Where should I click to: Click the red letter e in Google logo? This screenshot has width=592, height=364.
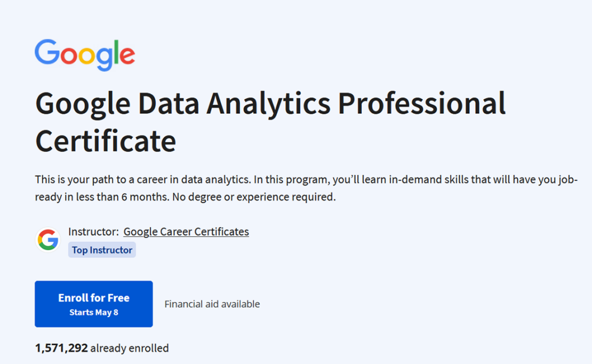click(x=127, y=55)
